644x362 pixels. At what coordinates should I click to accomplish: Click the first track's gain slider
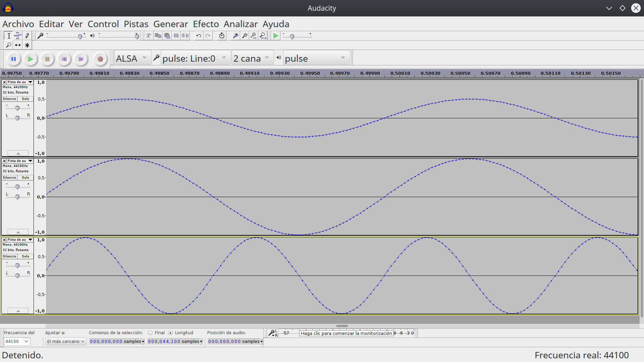tap(17, 108)
